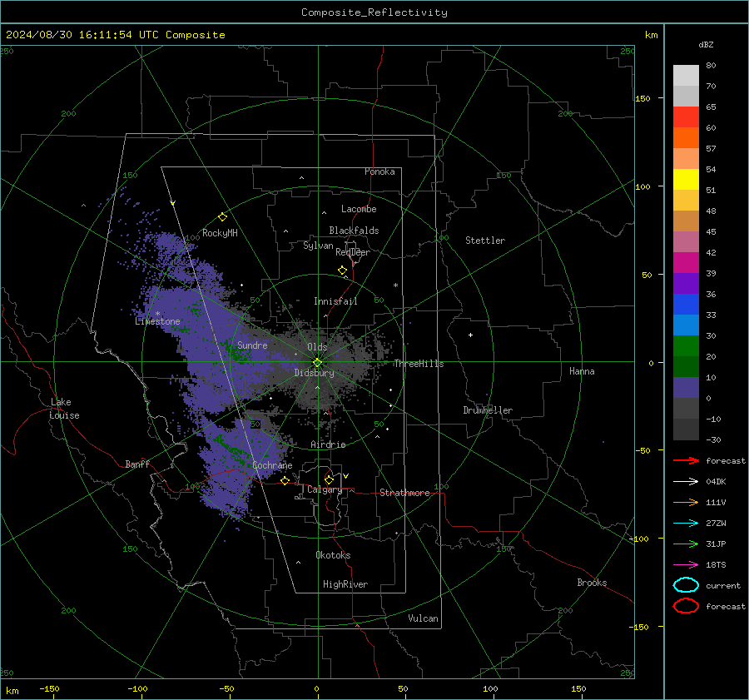The height and width of the screenshot is (700, 749).
Task: Click the Drumheller label
Action: point(488,410)
